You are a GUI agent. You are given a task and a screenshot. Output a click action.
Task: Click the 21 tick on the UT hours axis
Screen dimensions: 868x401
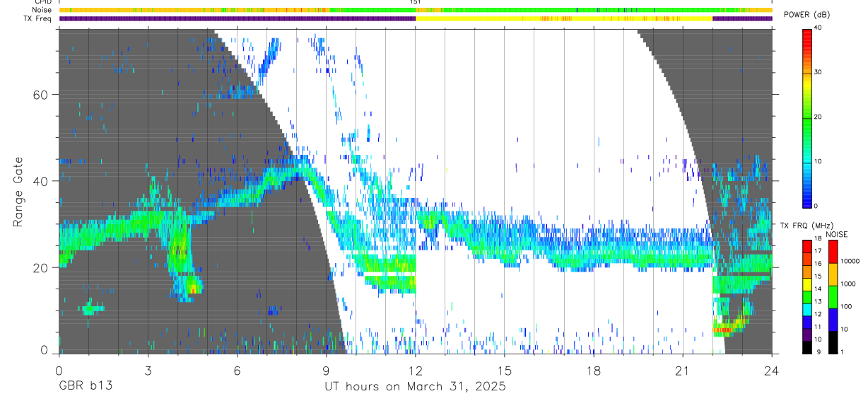(x=683, y=371)
